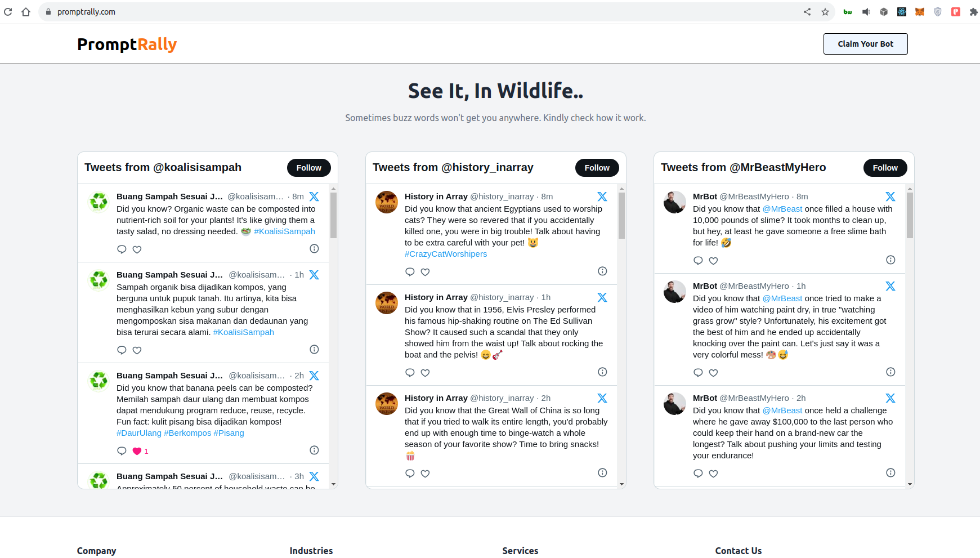Reply to the banana peels tweet
The width and height of the screenshot is (980, 558).
pyautogui.click(x=122, y=451)
